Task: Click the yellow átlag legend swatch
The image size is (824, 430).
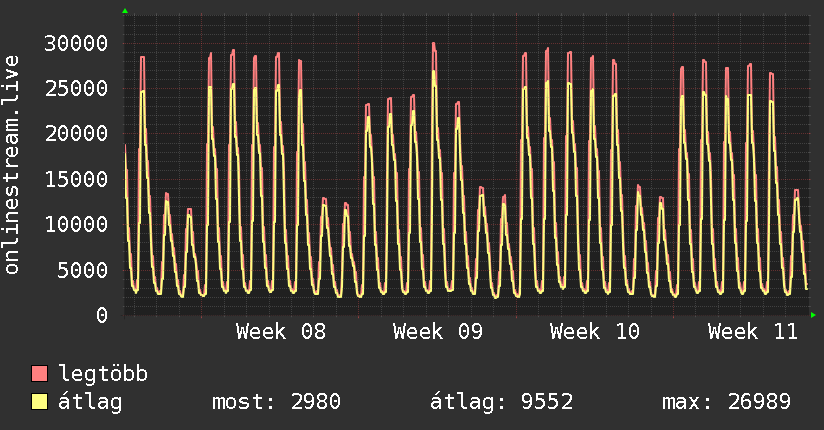Action: 39,402
